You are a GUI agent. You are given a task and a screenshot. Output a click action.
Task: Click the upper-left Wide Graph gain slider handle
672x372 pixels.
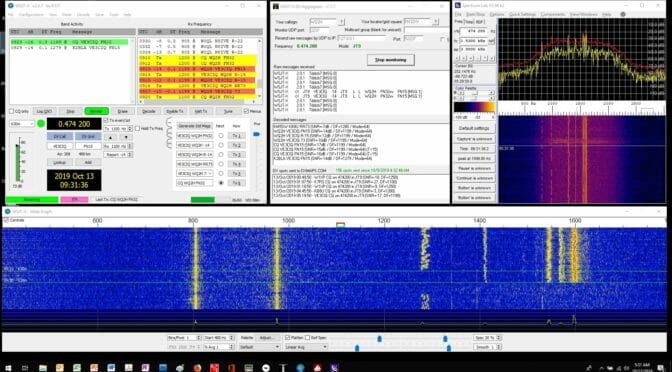click(380, 339)
